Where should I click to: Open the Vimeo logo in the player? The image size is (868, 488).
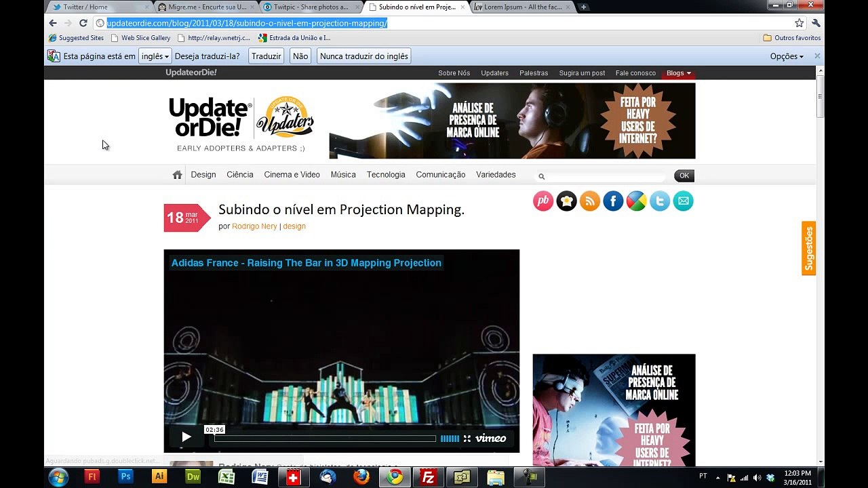(490, 438)
